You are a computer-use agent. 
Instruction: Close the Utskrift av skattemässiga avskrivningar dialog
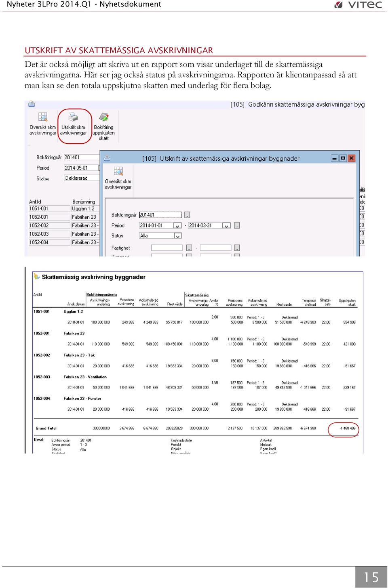point(352,158)
